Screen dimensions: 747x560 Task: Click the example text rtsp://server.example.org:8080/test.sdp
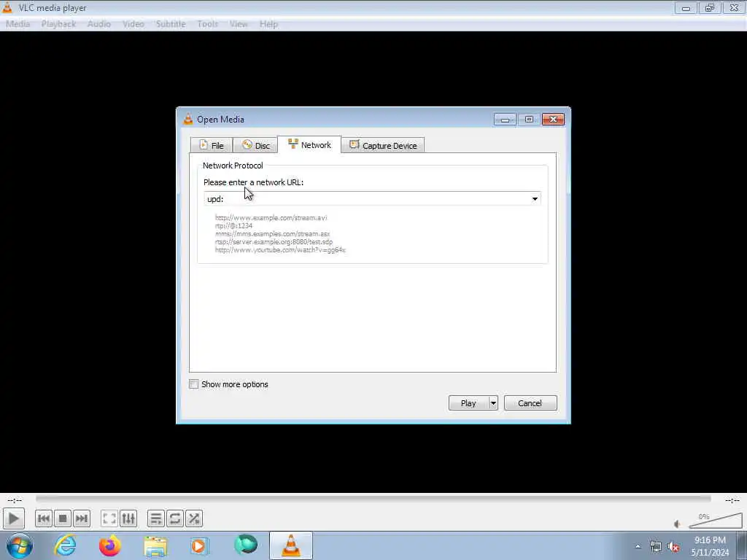[274, 242]
